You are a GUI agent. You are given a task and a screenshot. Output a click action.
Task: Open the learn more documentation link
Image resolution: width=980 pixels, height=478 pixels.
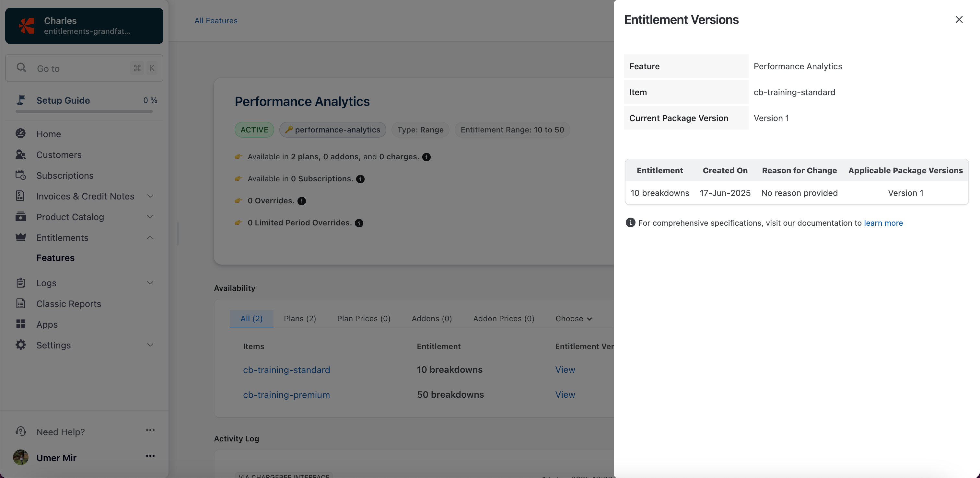(x=883, y=223)
